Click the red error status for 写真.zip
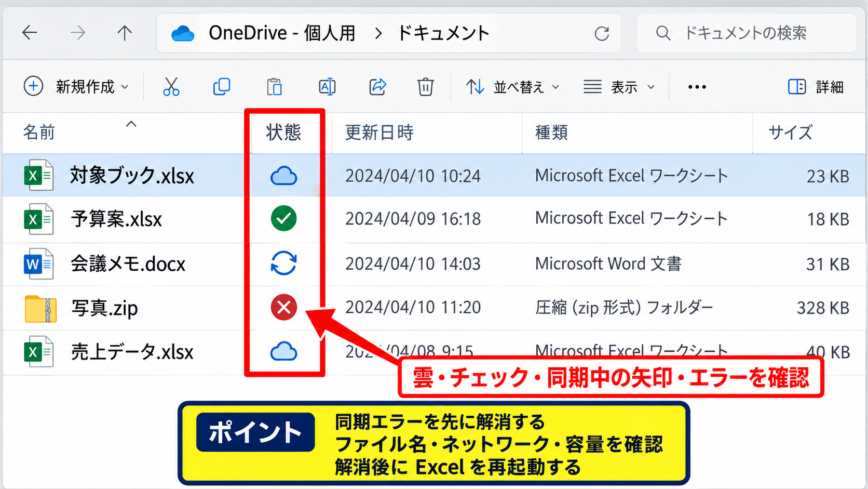The image size is (868, 489). click(x=284, y=307)
